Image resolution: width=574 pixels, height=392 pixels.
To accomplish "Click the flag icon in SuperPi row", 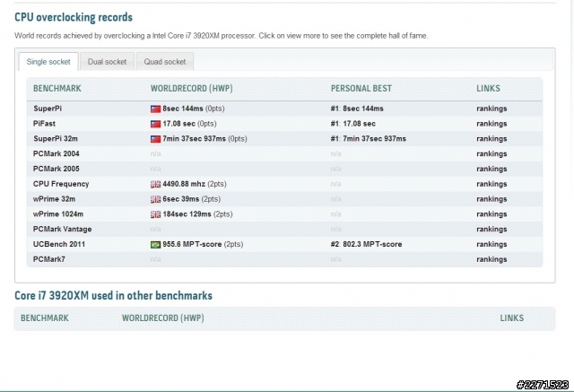I will pos(155,109).
